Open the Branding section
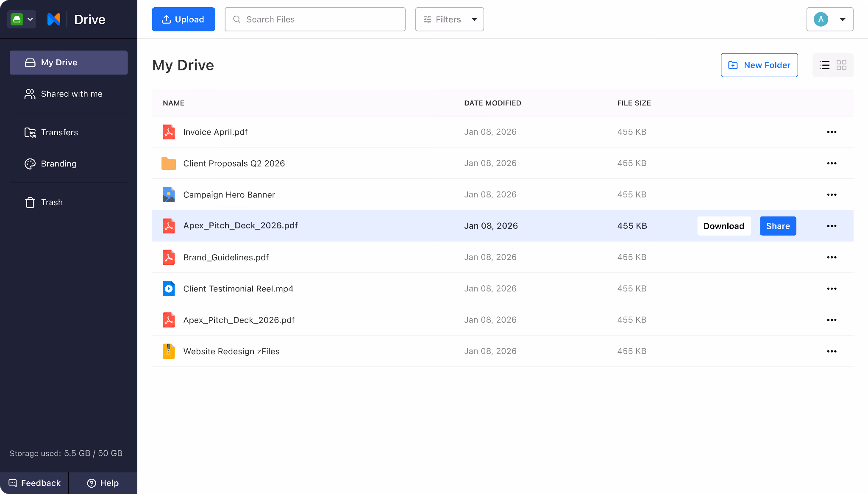Viewport: 868px width, 494px height. tap(69, 164)
